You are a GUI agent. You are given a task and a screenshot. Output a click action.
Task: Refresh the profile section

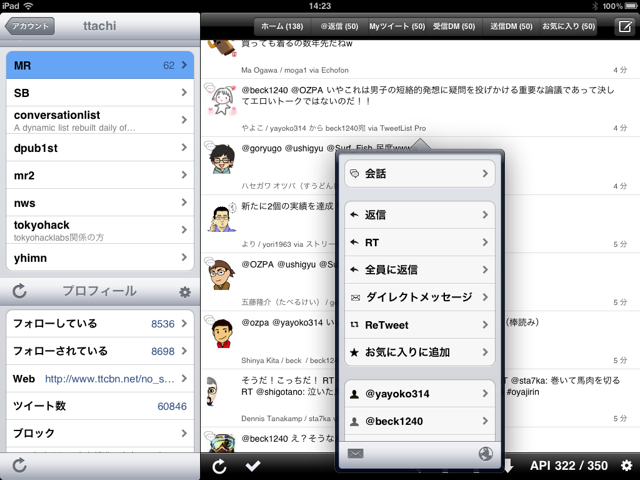pyautogui.click(x=19, y=292)
